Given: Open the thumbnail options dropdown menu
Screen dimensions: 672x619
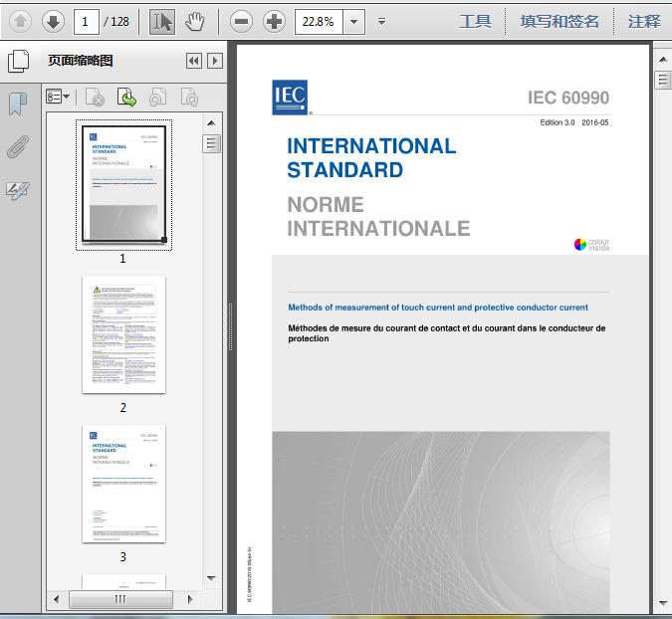Looking at the screenshot, I should [x=59, y=97].
